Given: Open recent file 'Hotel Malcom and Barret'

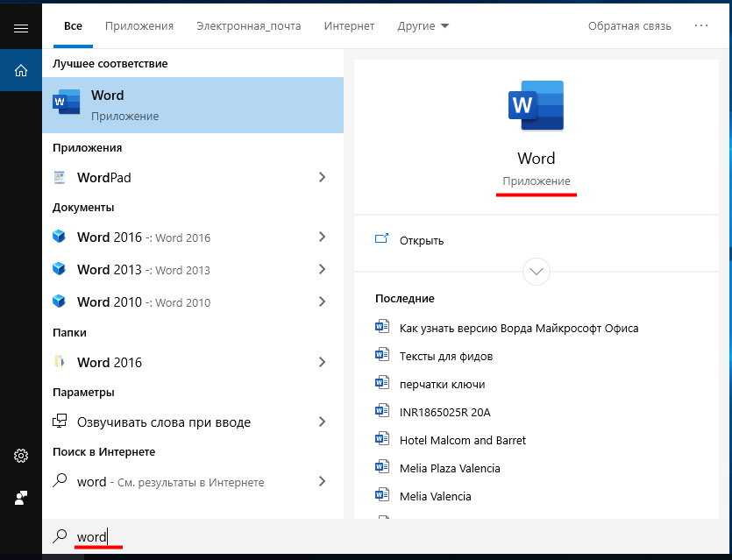Looking at the screenshot, I should [463, 441].
